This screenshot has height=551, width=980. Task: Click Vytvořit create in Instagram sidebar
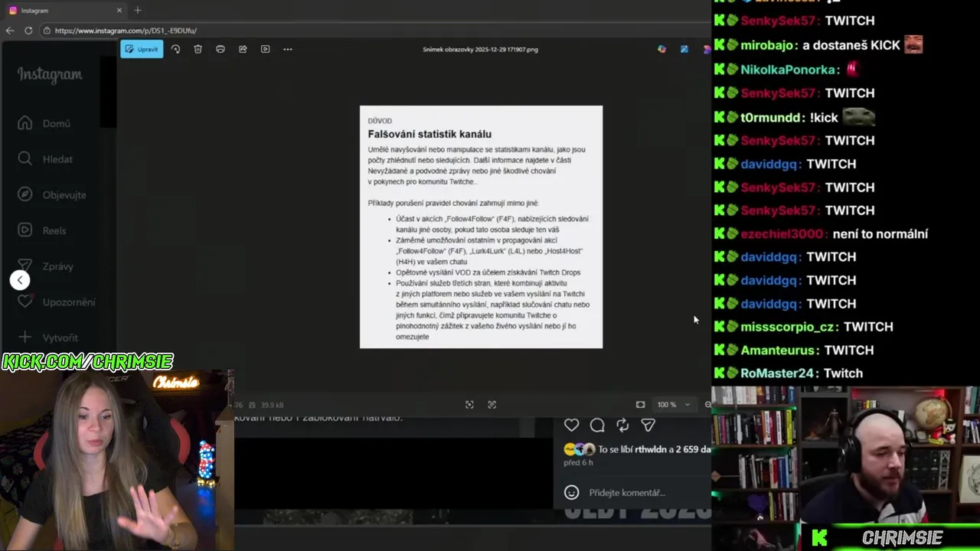(49, 337)
